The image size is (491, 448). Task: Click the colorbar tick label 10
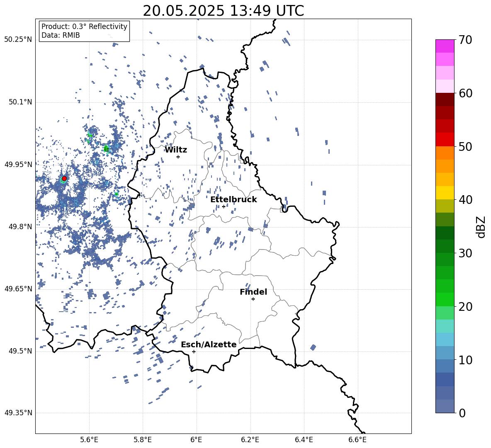click(465, 360)
